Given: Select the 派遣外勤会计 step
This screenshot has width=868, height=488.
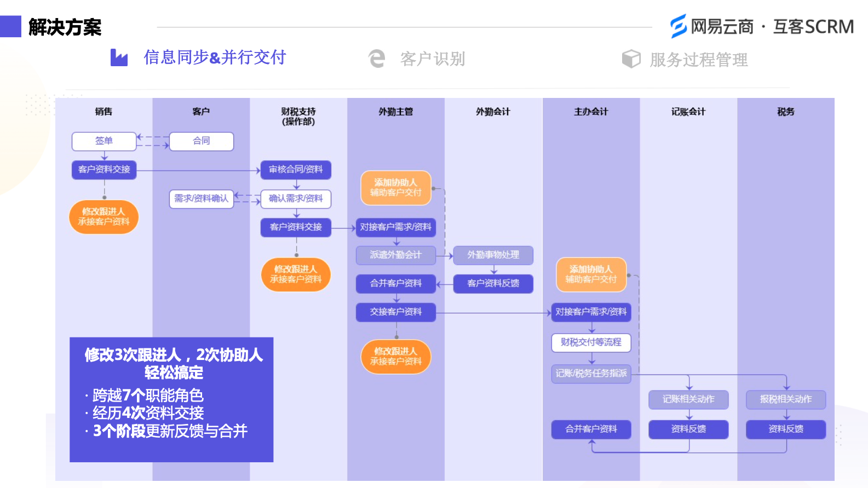Looking at the screenshot, I should (x=395, y=255).
